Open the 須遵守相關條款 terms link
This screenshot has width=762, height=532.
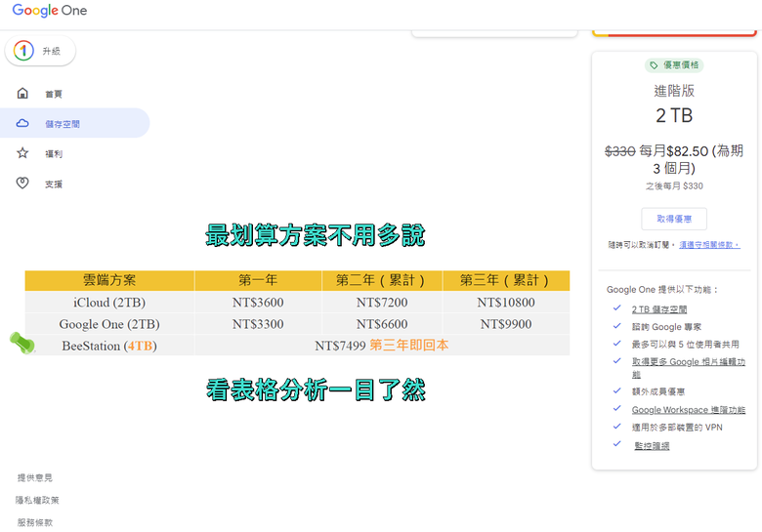pos(709,245)
